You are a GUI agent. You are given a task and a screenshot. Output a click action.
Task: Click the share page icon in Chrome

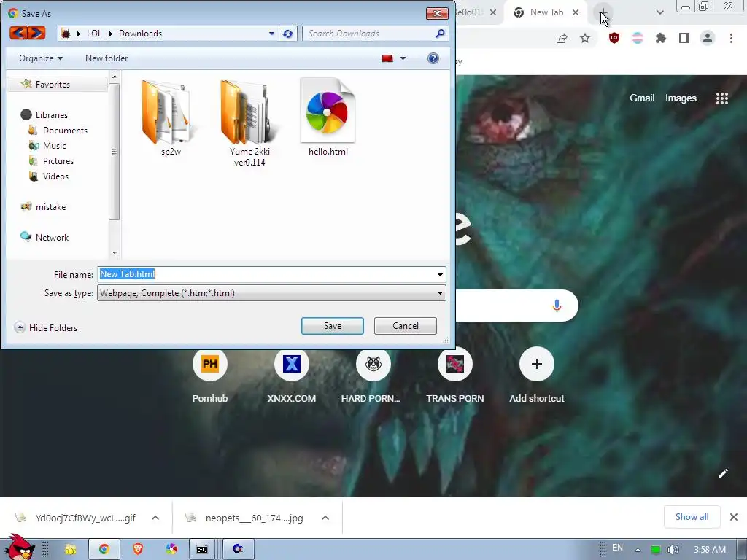[x=562, y=39]
